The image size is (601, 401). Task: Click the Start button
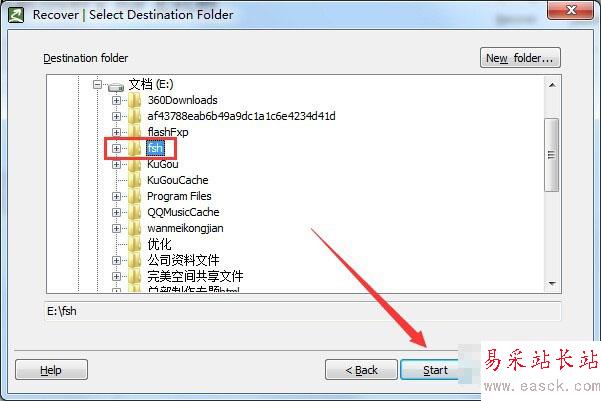[430, 370]
